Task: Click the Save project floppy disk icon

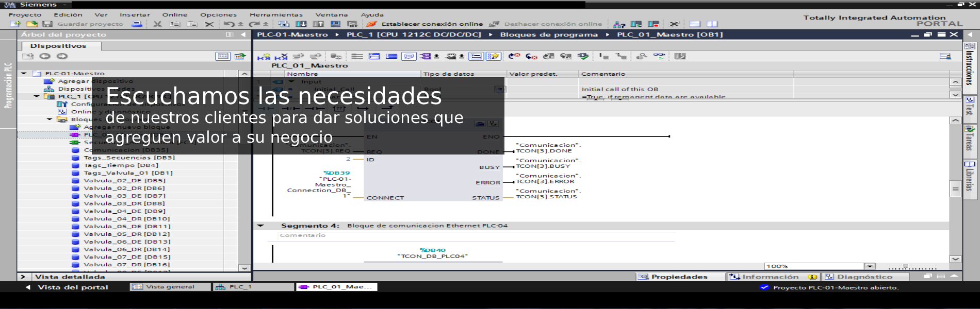Action: (x=47, y=24)
